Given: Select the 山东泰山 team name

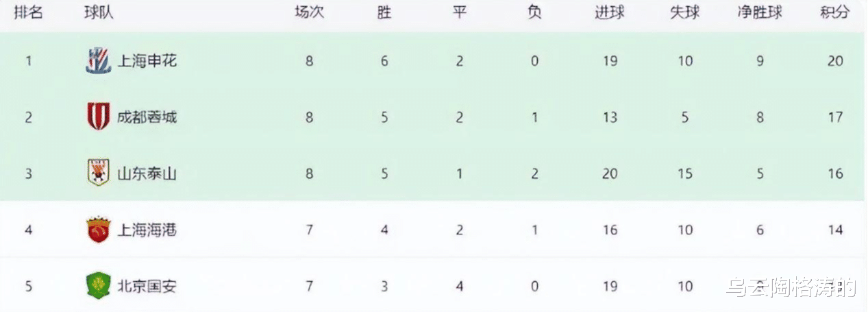Looking at the screenshot, I should click(x=147, y=173).
